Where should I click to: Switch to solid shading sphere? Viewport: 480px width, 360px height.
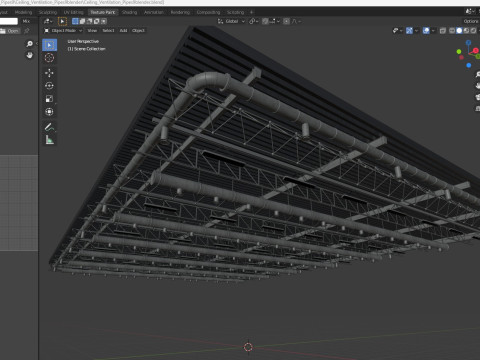[459, 31]
